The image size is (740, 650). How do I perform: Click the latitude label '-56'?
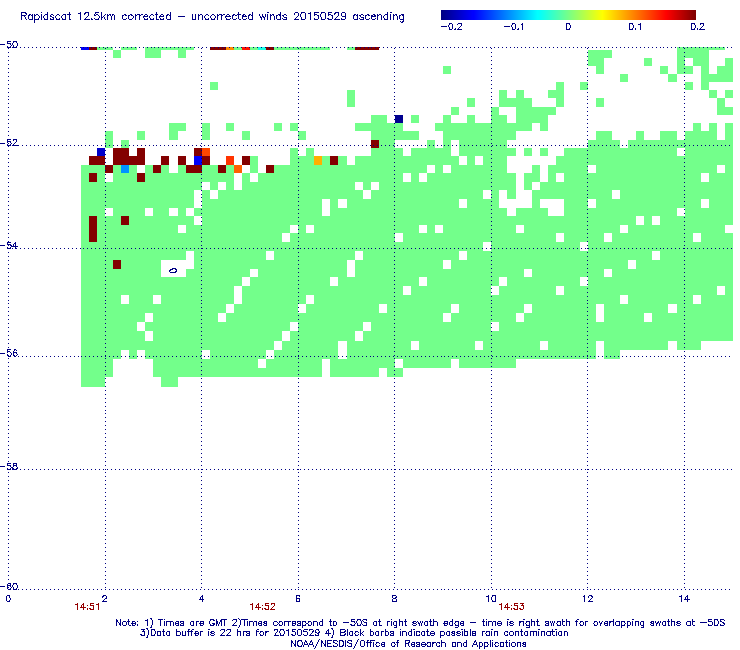pos(9,353)
